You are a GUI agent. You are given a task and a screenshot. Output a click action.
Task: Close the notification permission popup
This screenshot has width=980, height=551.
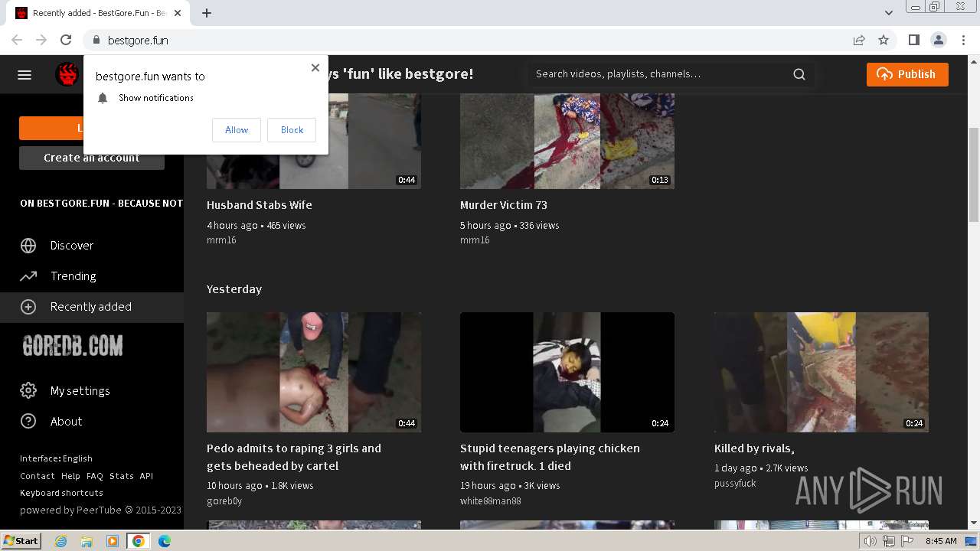point(315,67)
